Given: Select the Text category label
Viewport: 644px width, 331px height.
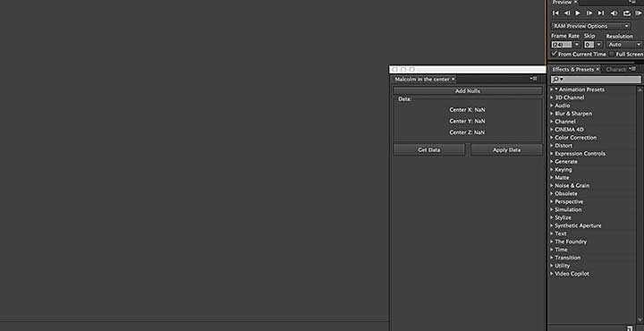Looking at the screenshot, I should point(561,233).
